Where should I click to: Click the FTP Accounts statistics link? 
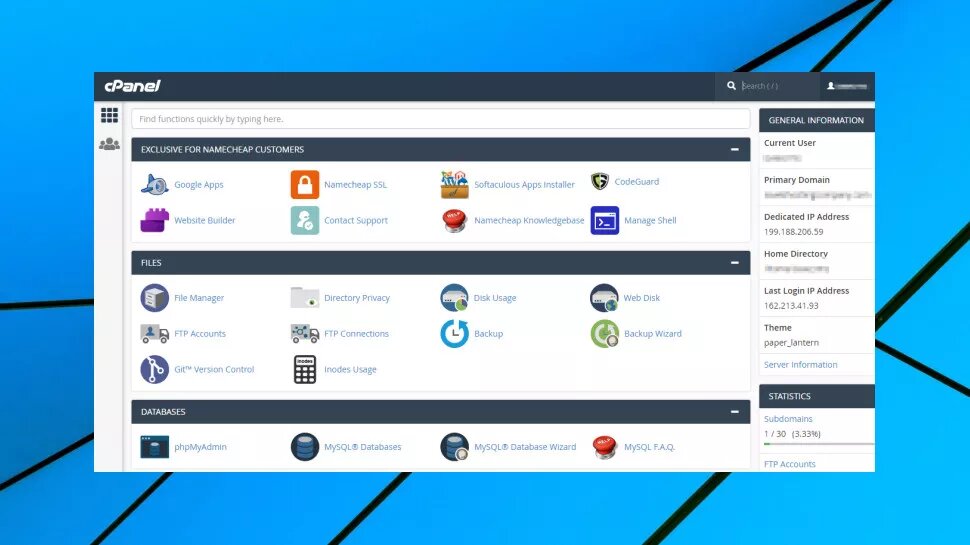(x=789, y=464)
